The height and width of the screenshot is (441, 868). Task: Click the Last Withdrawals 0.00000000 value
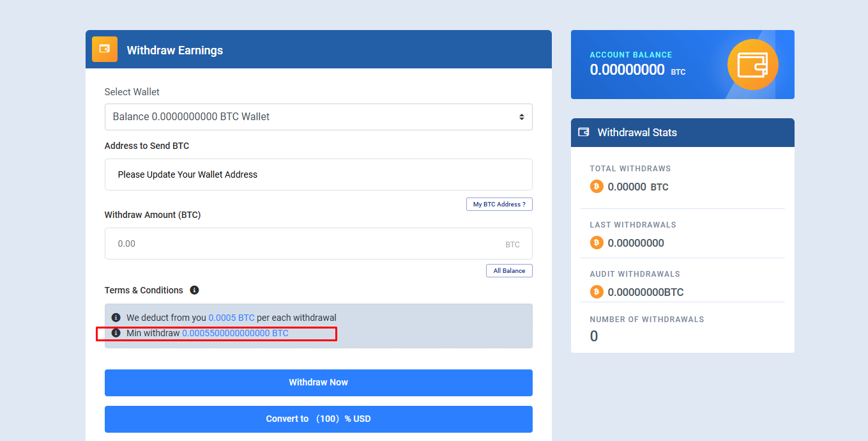pos(636,243)
